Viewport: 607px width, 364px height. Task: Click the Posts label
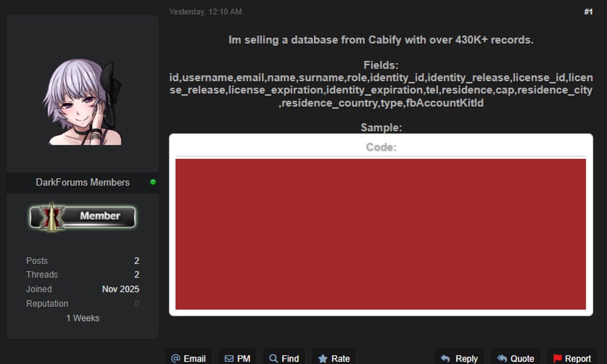(x=37, y=261)
